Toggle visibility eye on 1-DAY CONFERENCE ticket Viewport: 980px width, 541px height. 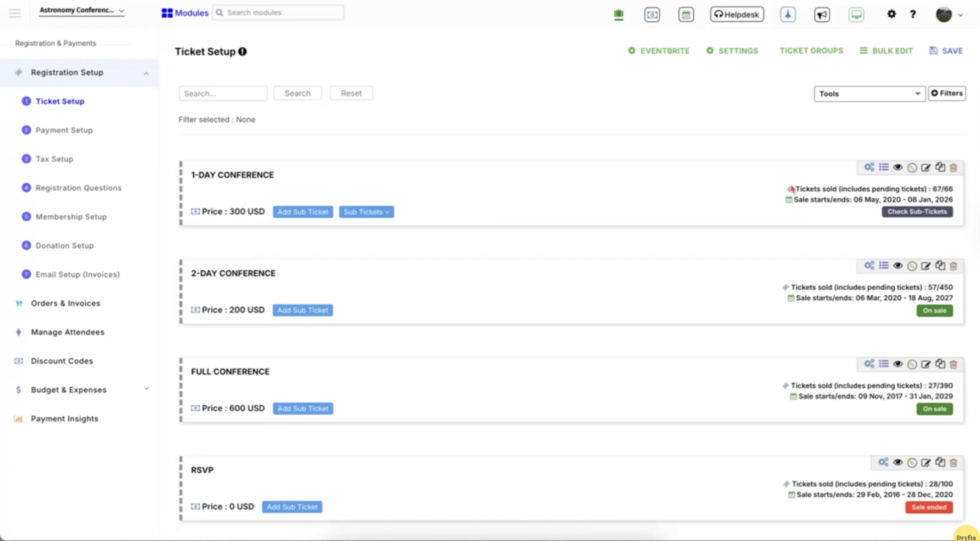click(898, 167)
